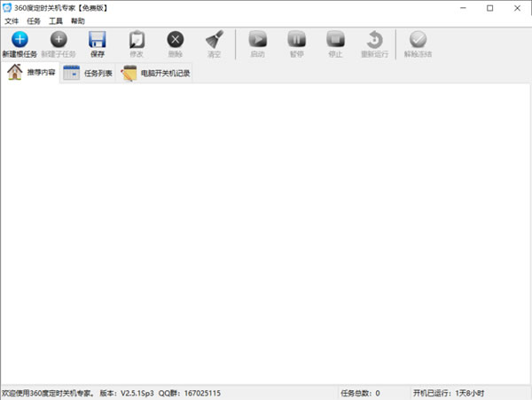Minimize the window
The height and width of the screenshot is (400, 532).
(463, 8)
